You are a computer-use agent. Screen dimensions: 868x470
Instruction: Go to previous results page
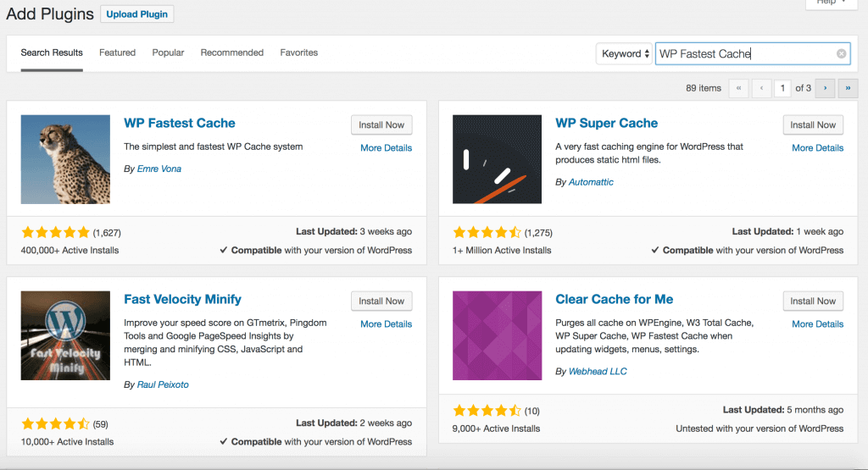coord(762,88)
